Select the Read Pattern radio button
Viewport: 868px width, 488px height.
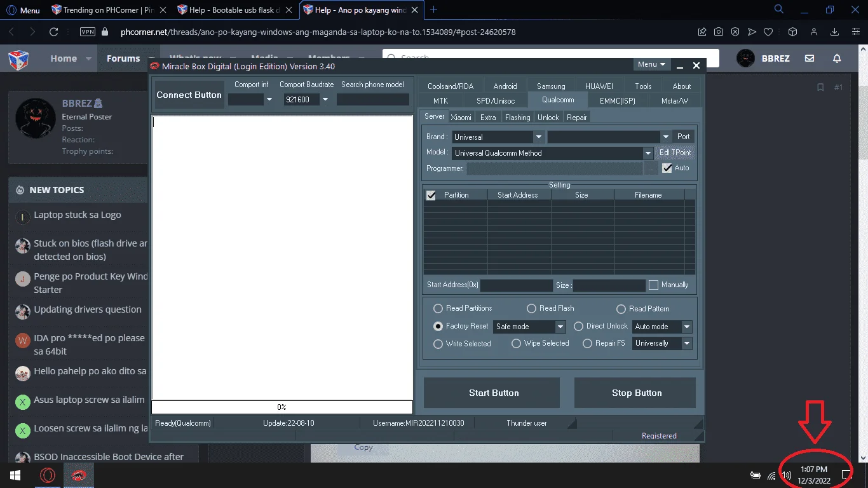click(621, 309)
